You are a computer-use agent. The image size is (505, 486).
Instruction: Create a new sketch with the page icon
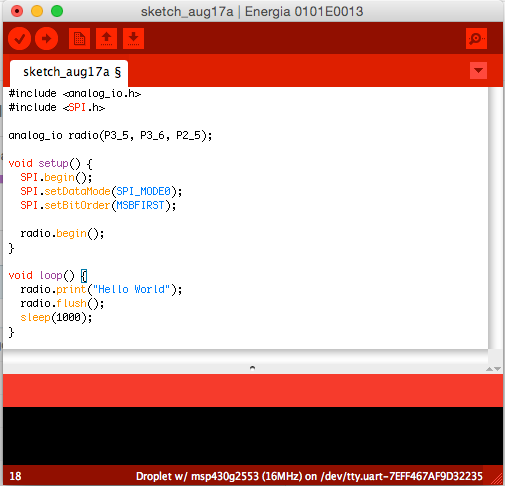coord(79,39)
